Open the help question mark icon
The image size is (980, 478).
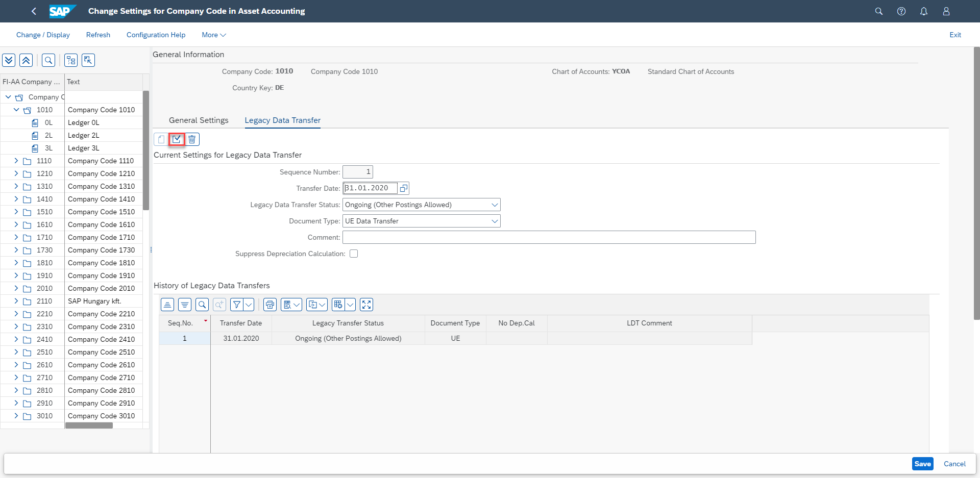[x=901, y=11]
